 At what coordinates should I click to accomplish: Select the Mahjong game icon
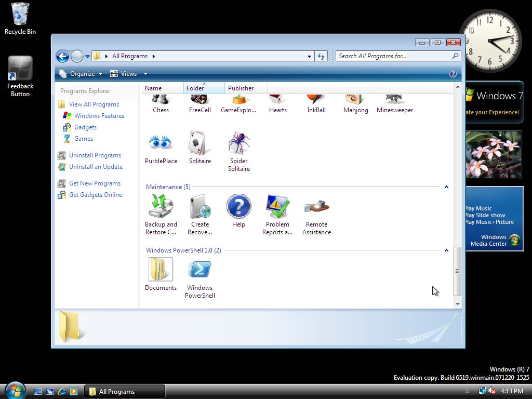tap(355, 100)
